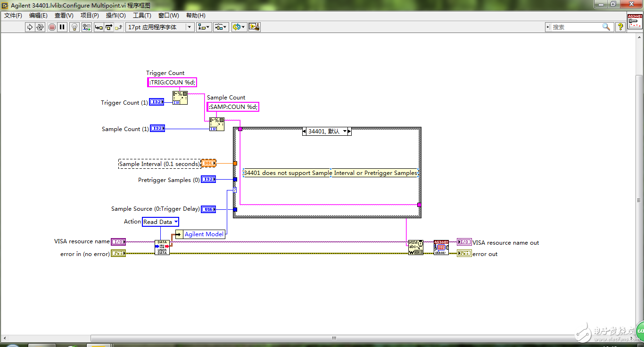The width and height of the screenshot is (644, 347).
Task: Click the Run Continuously icon
Action: 41,27
